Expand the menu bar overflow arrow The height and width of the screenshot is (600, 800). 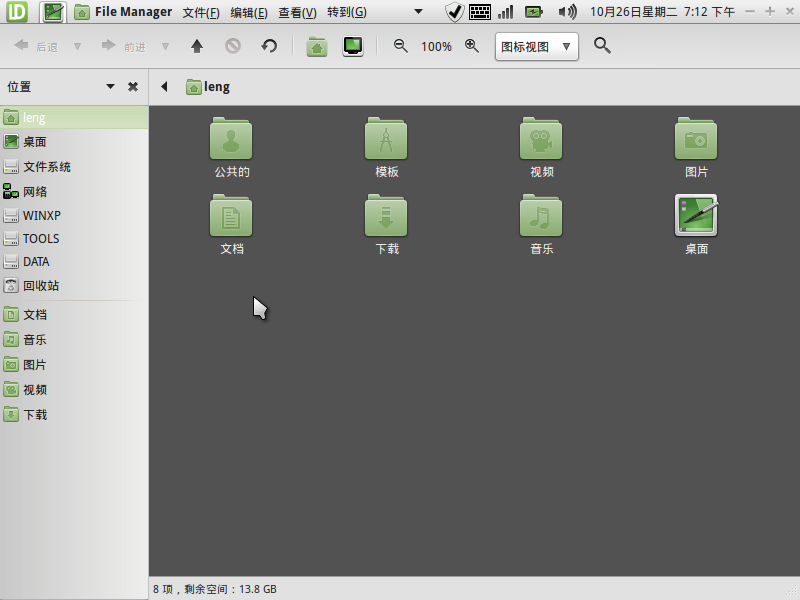click(418, 12)
